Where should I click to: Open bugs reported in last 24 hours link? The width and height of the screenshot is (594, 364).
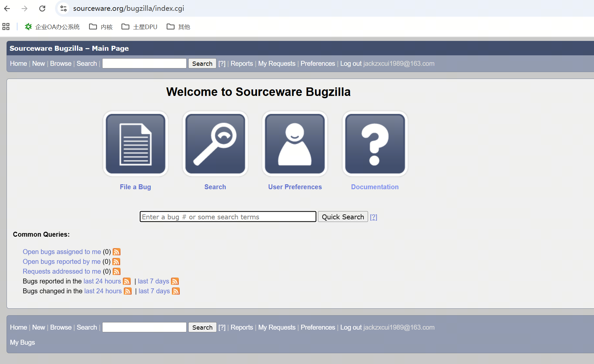pyautogui.click(x=102, y=281)
